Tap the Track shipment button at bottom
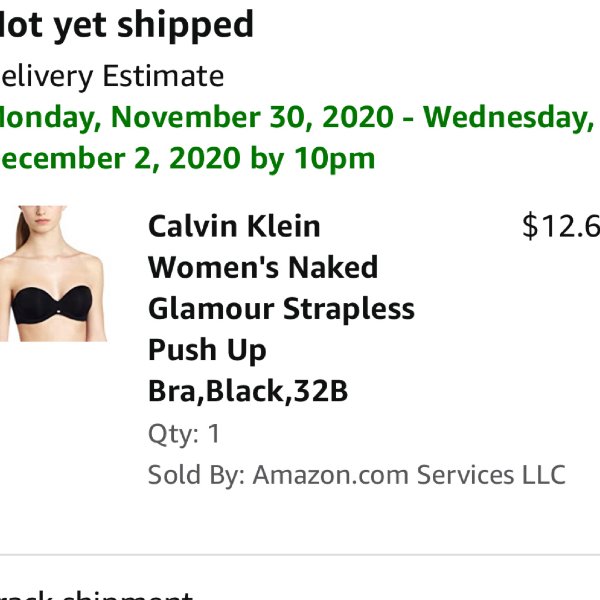Screen dimensions: 600x600 (x=96, y=595)
